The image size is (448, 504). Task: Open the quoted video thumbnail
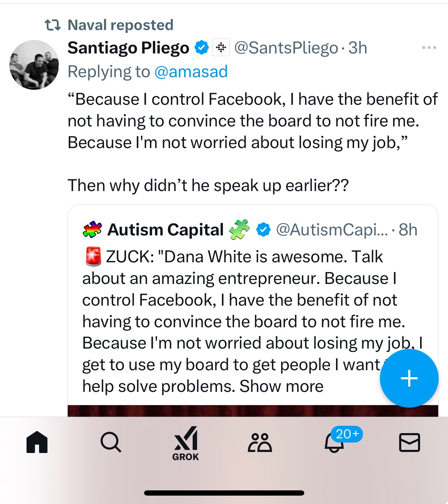(x=223, y=411)
